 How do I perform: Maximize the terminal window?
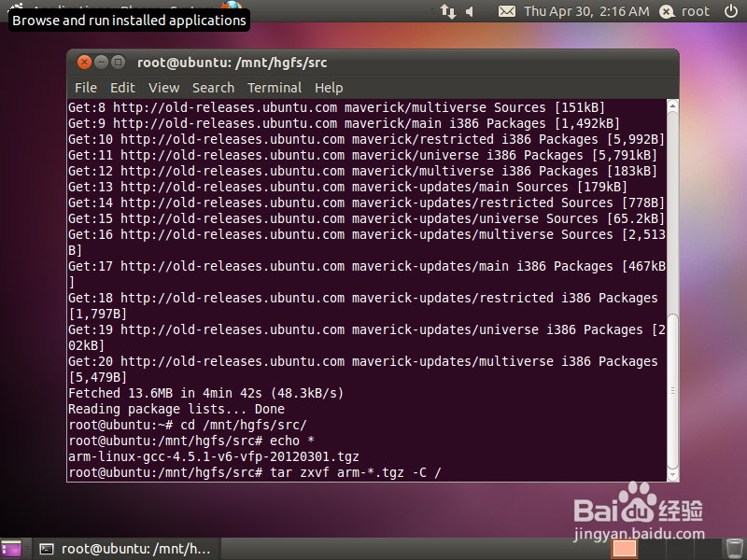[x=118, y=62]
